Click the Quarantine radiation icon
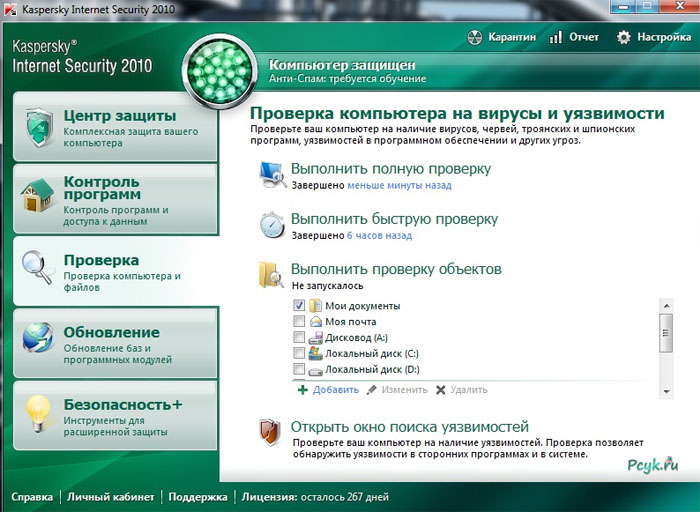Viewport: 700px width, 512px height. 475,37
